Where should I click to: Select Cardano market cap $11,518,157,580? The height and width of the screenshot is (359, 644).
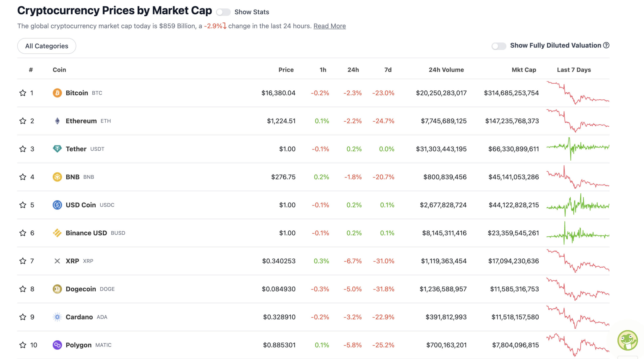pyautogui.click(x=515, y=317)
